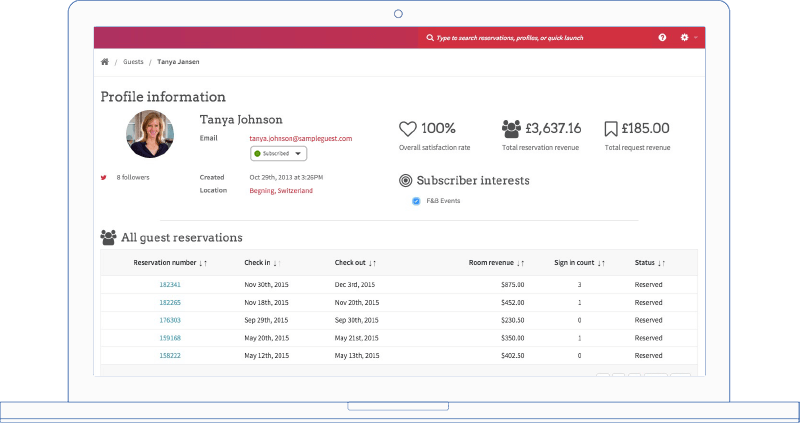Click the Begning, Switzerland location link
800x423 pixels.
click(x=281, y=190)
